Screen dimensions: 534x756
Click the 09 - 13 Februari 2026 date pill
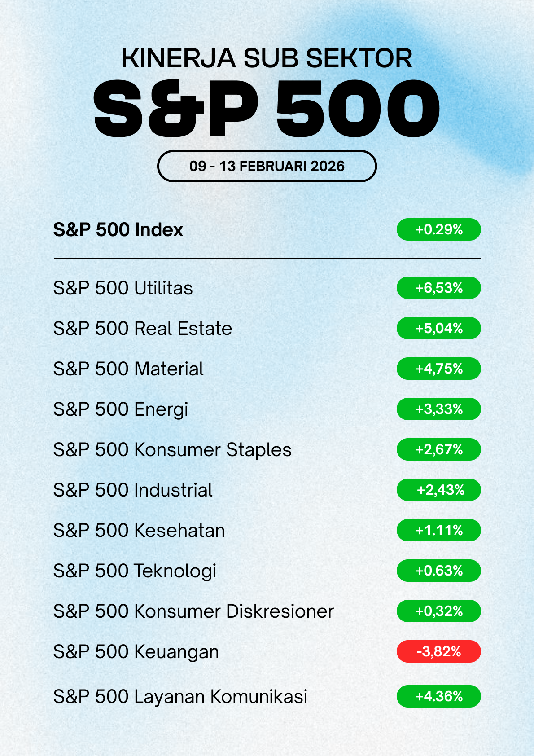(267, 166)
